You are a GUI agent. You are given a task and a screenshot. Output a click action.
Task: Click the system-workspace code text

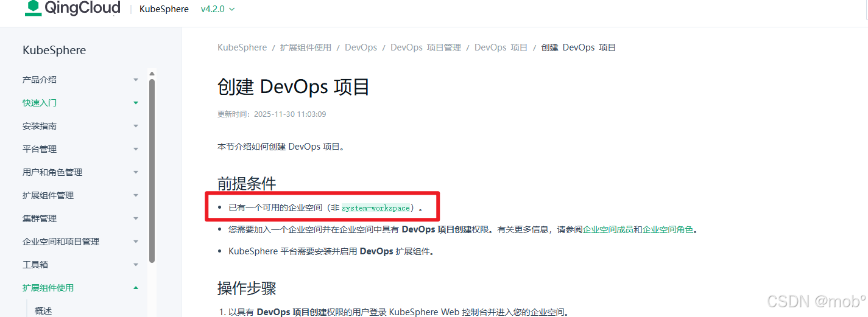[x=376, y=208]
